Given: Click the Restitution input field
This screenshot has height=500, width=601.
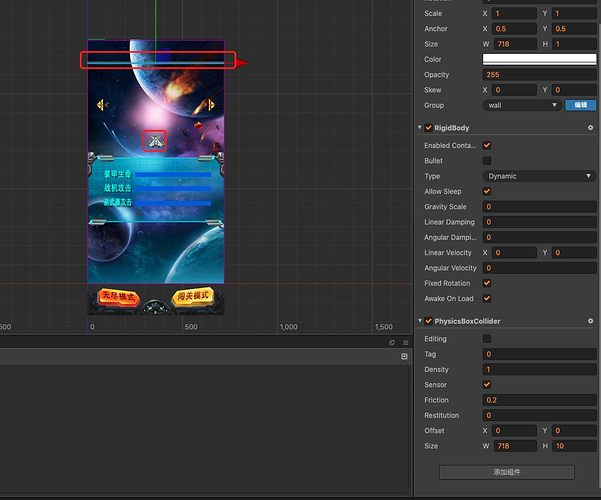Looking at the screenshot, I should (x=539, y=415).
